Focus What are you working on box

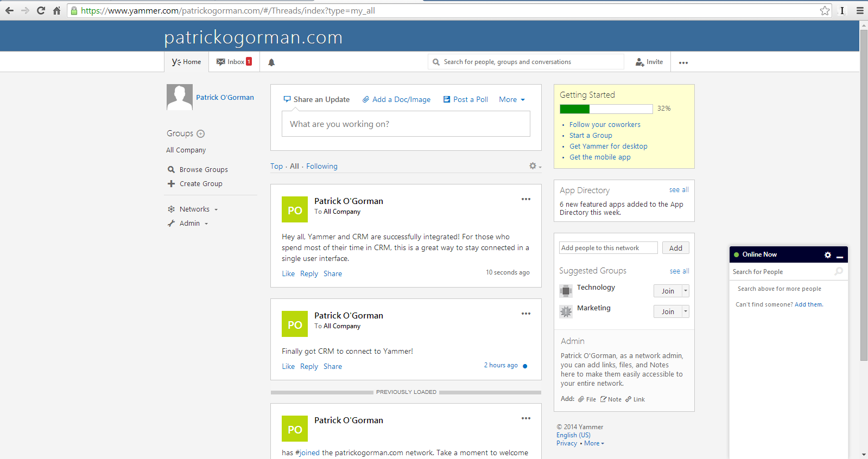tap(406, 124)
